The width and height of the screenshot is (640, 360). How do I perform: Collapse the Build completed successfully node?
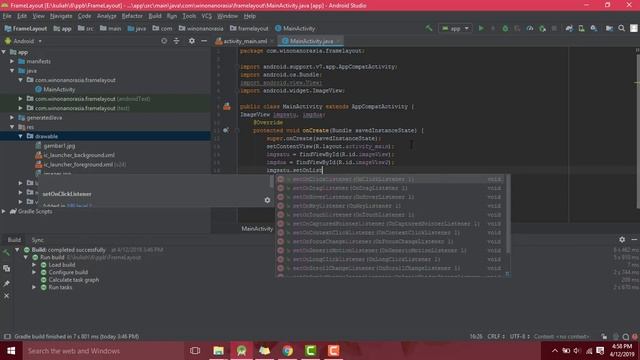pyautogui.click(x=17, y=250)
